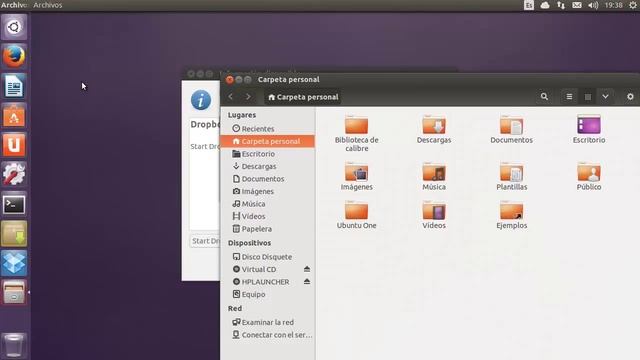
Task: Click Carpeta personal path bar button
Action: click(303, 97)
